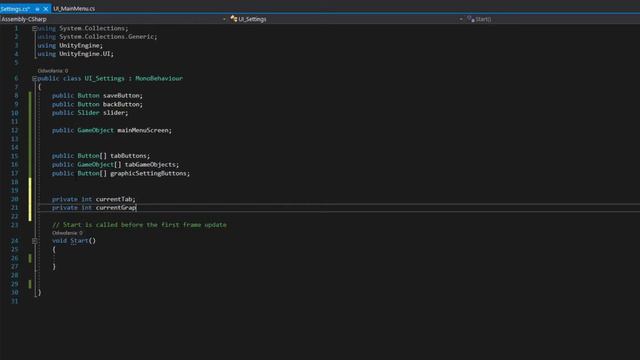This screenshot has height=360, width=640.
Task: Click on 'tabButtons' array name
Action: coord(129,156)
